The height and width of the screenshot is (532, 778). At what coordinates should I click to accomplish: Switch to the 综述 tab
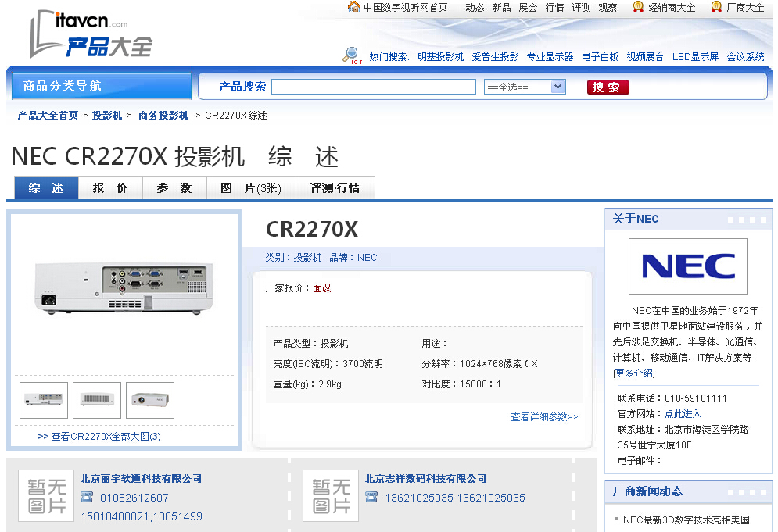coord(46,188)
